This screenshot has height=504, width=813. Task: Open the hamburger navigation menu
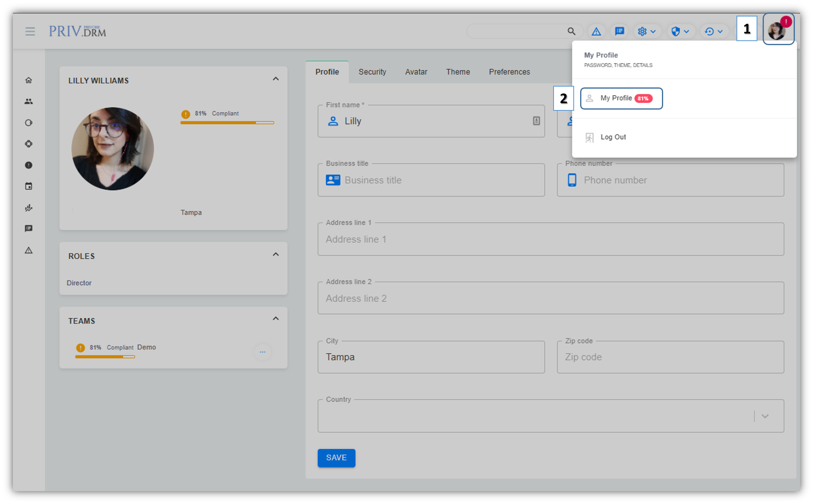[x=30, y=31]
